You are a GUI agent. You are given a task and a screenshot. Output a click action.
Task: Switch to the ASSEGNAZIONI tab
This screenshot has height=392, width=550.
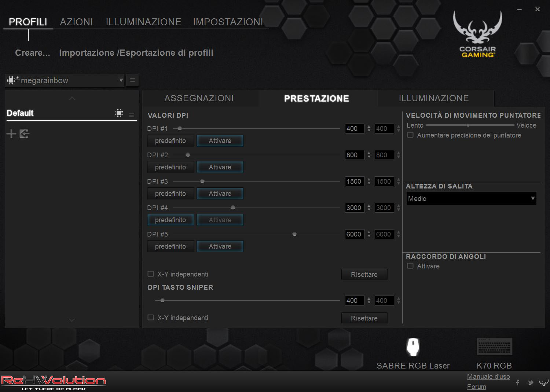pyautogui.click(x=199, y=98)
